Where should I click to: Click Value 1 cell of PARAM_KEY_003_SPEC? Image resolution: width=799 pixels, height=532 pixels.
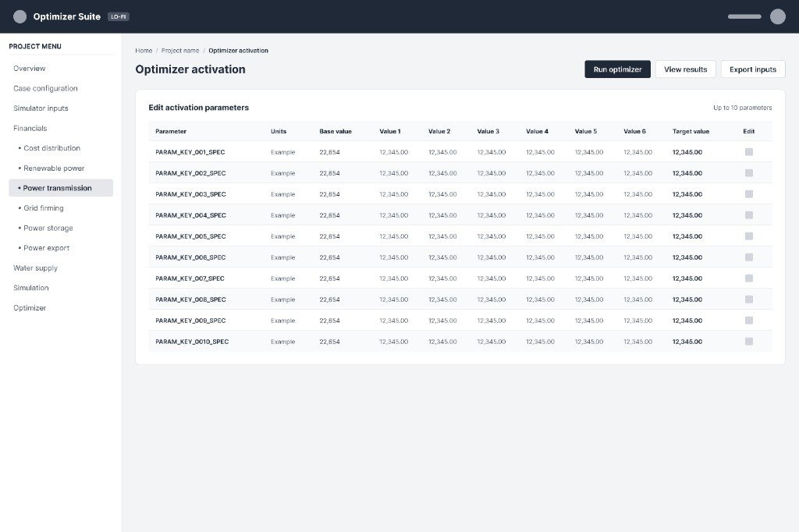pyautogui.click(x=393, y=194)
